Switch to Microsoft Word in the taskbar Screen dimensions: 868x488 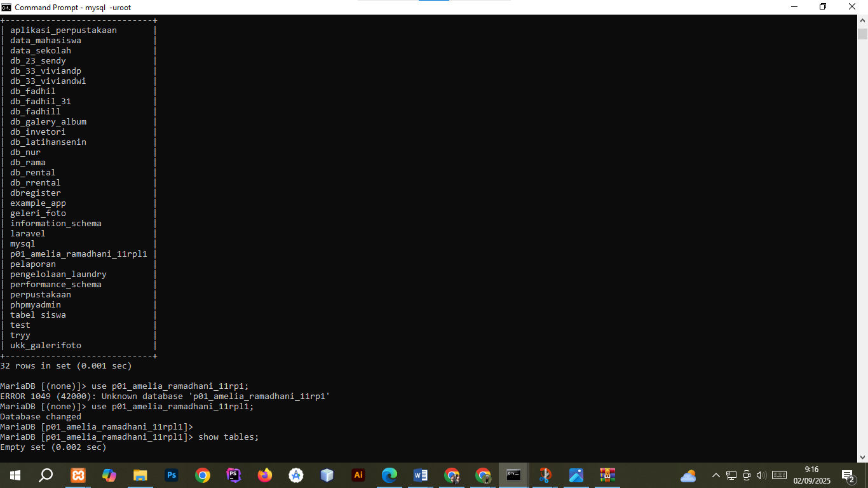[x=421, y=475]
